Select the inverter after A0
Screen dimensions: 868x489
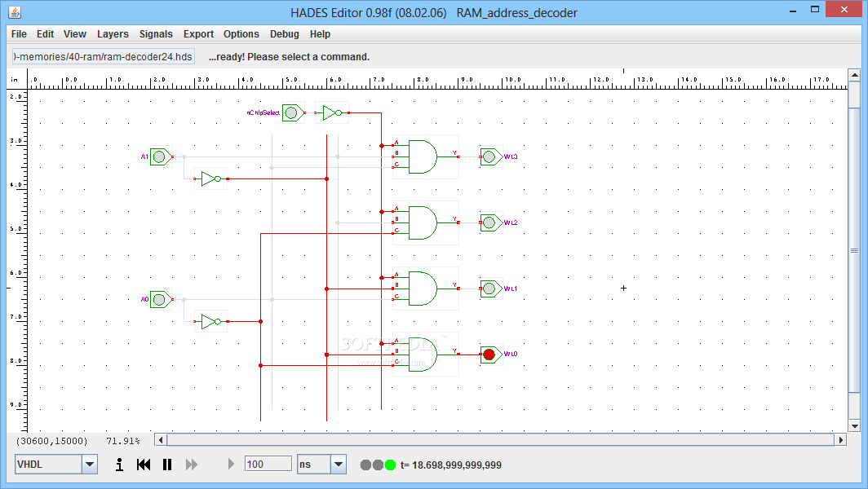(x=211, y=321)
